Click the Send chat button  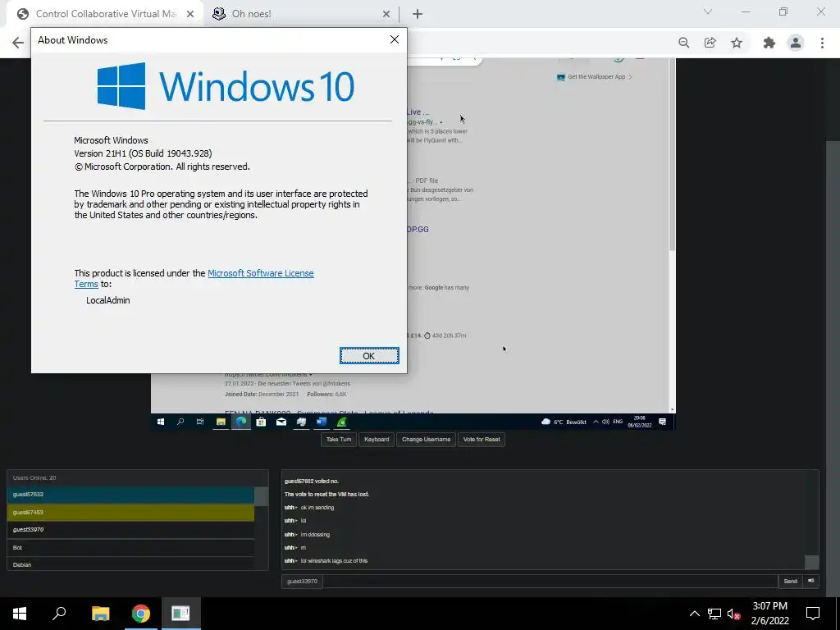(x=790, y=582)
